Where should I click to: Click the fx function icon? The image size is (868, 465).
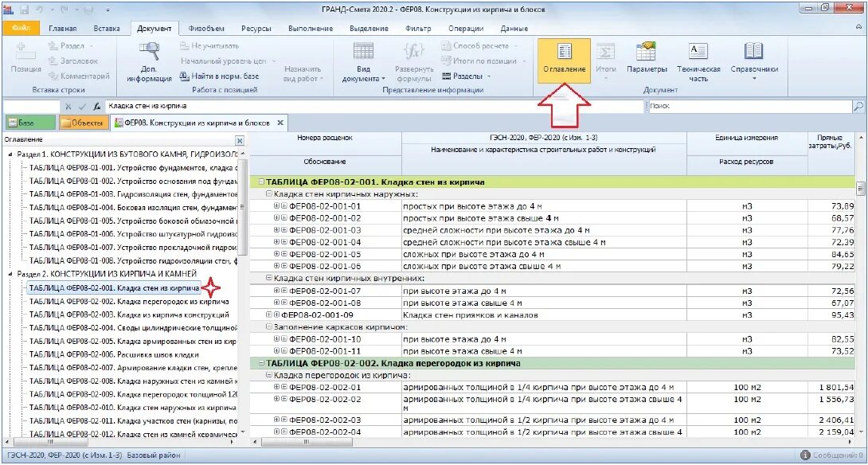(97, 106)
